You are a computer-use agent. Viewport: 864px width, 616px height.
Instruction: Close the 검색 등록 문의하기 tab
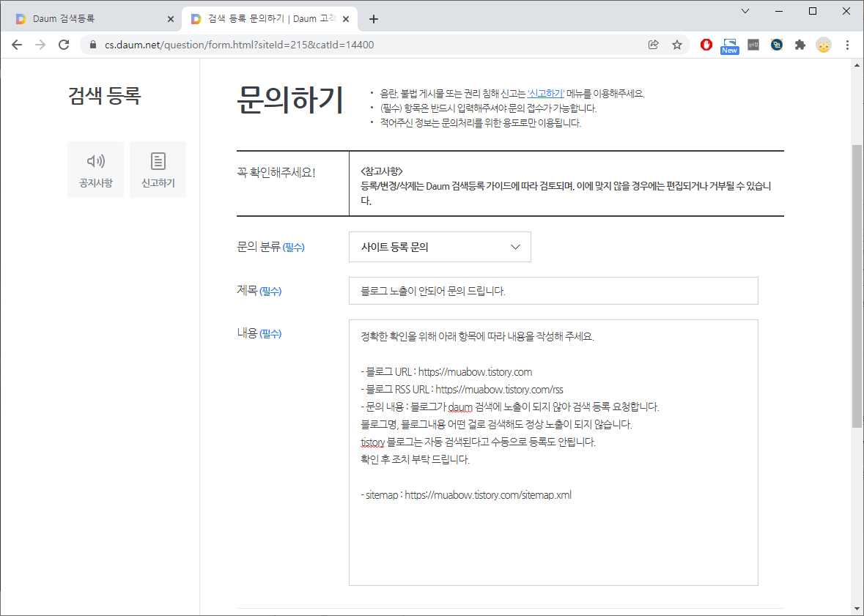coord(346,19)
